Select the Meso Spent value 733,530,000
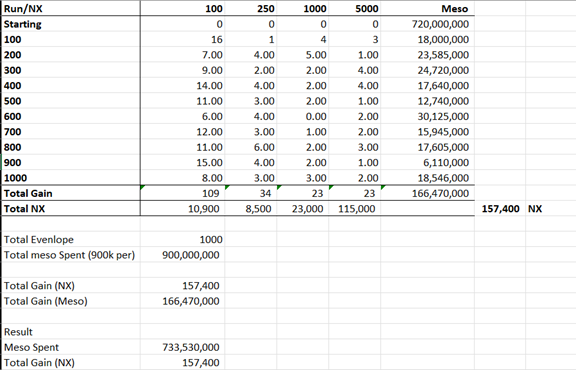 [x=183, y=347]
